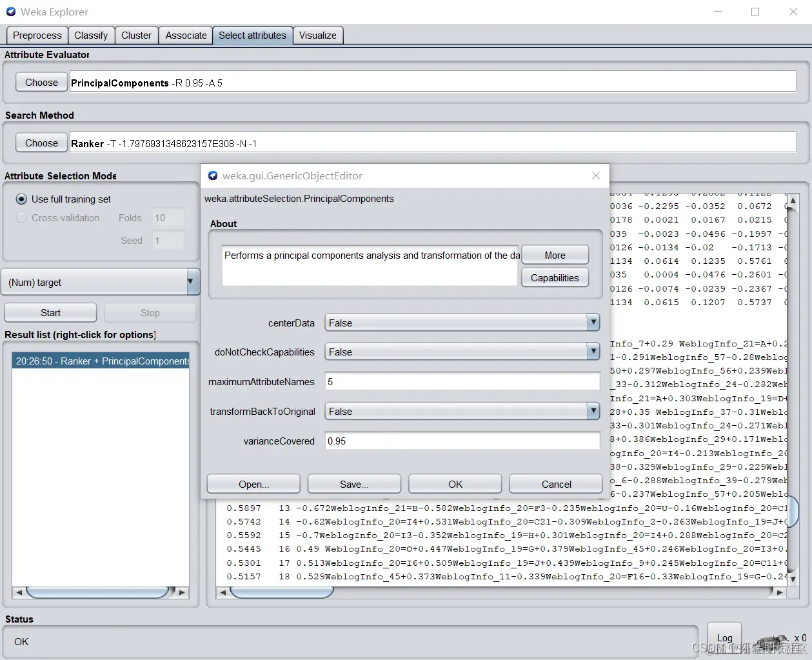Maximize the Weka Explorer window
The width and height of the screenshot is (812, 660).
pyautogui.click(x=755, y=12)
